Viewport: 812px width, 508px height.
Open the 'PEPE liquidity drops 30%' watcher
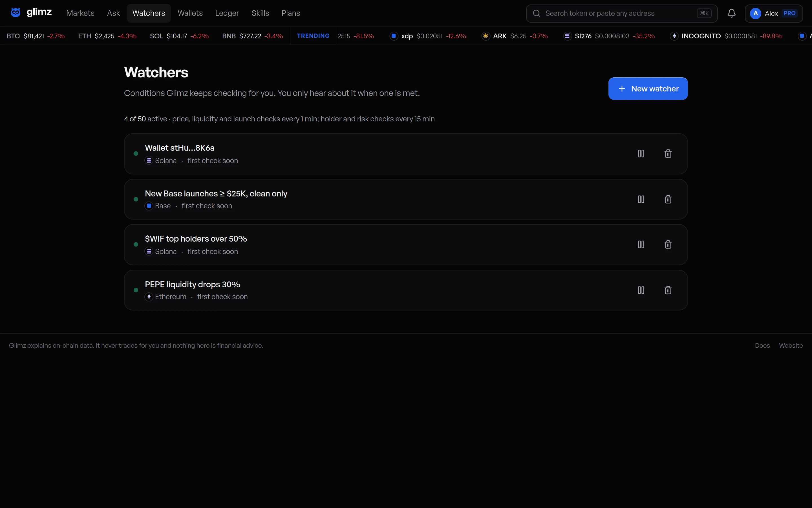coord(406,290)
